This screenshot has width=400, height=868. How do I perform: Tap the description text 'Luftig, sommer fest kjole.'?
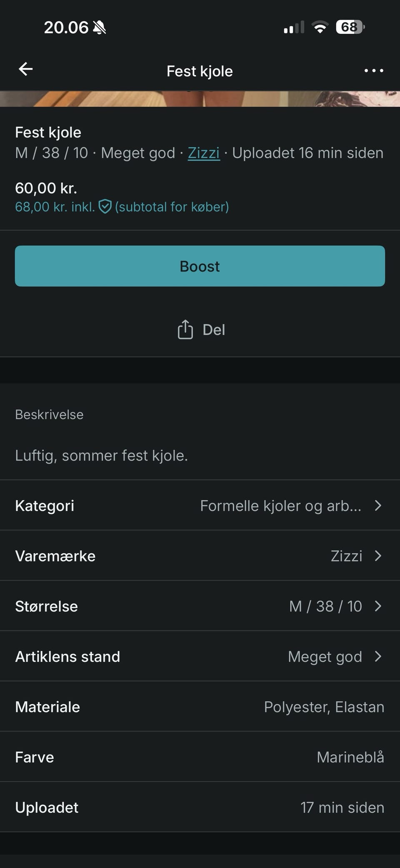[x=101, y=455]
